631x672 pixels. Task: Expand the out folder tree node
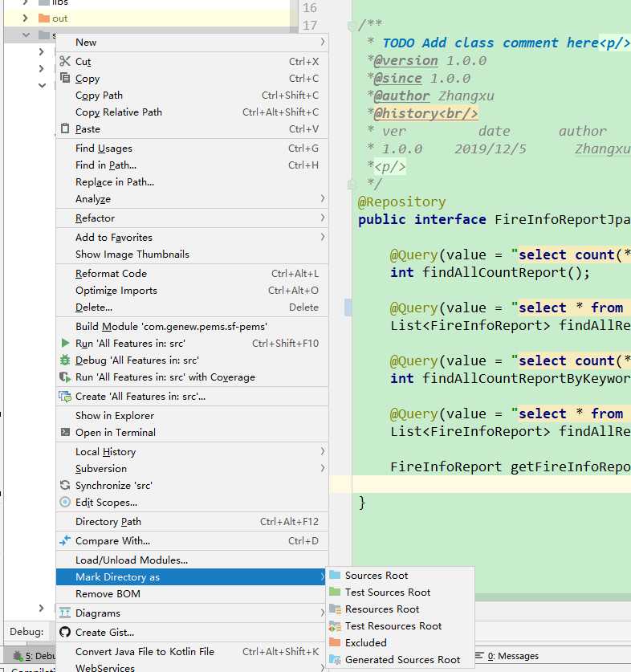tap(25, 18)
